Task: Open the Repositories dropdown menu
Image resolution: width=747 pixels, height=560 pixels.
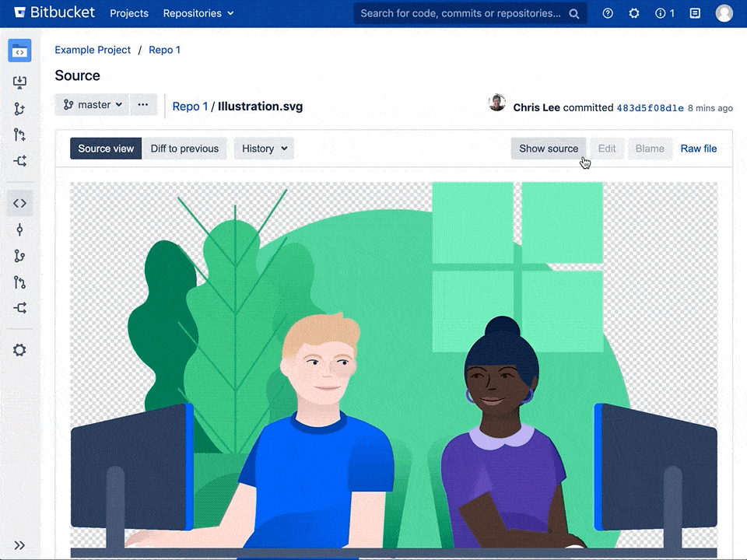Action: [x=198, y=13]
